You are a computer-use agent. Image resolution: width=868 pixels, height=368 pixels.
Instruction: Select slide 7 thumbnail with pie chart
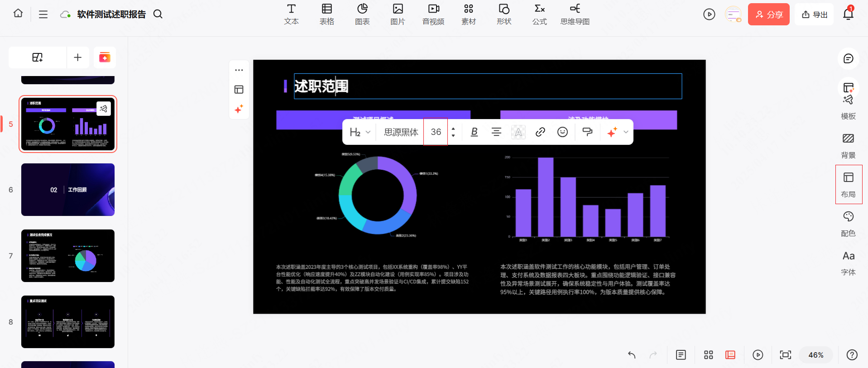click(68, 256)
